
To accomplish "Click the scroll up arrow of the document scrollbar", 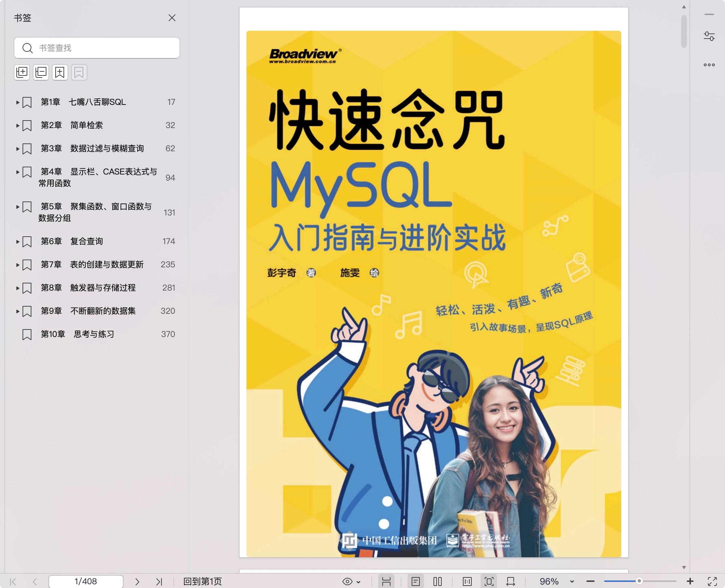I will 684,7.
